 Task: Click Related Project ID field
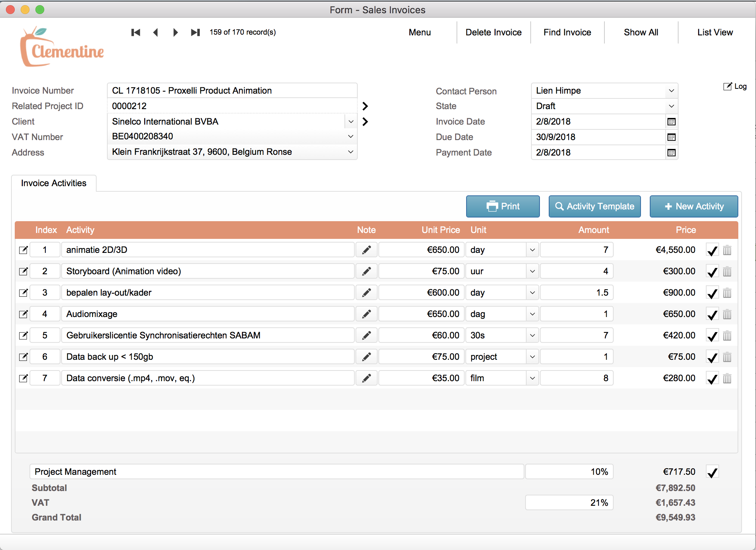coord(232,106)
